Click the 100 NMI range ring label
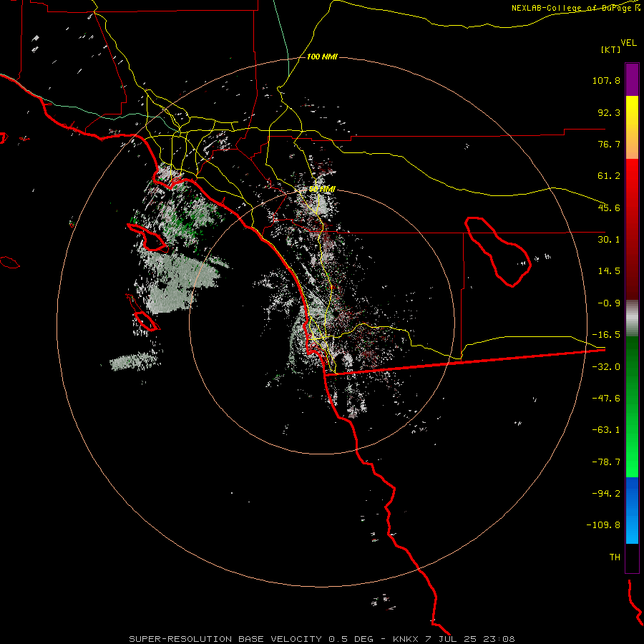This screenshot has width=644, height=644. (322, 57)
